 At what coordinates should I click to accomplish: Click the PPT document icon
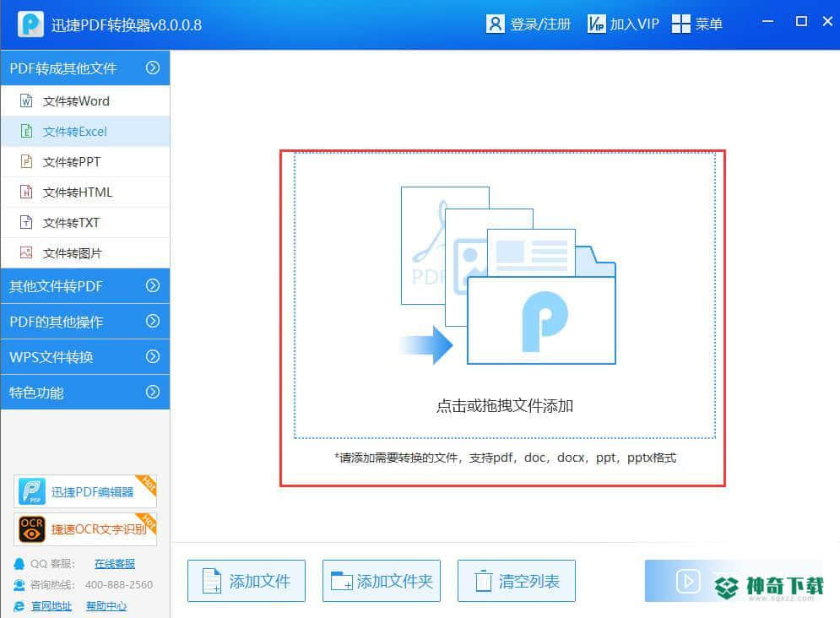26,162
